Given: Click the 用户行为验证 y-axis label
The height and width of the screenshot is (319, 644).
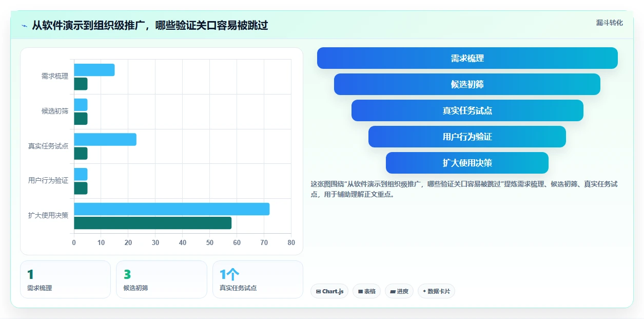Looking at the screenshot, I should click(x=48, y=181).
